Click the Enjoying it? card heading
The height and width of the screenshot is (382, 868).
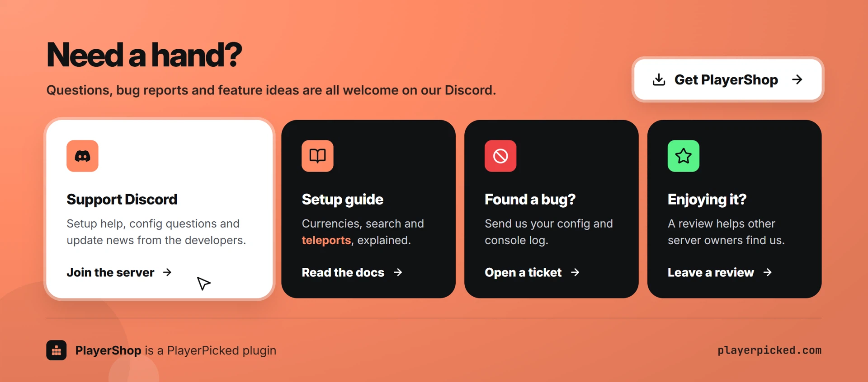click(x=707, y=200)
